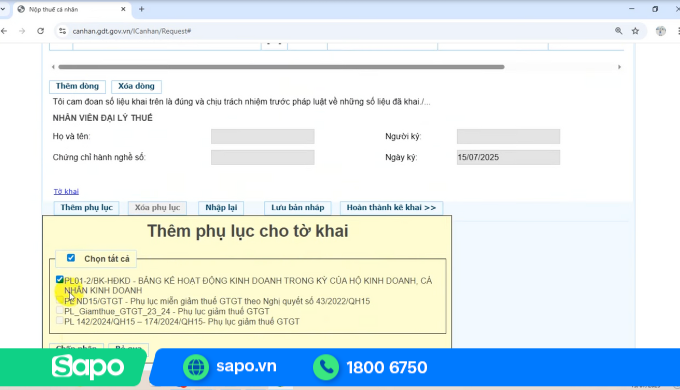Select the Nộp thuế cá nhân tab
The width and height of the screenshot is (680, 390).
tap(72, 9)
